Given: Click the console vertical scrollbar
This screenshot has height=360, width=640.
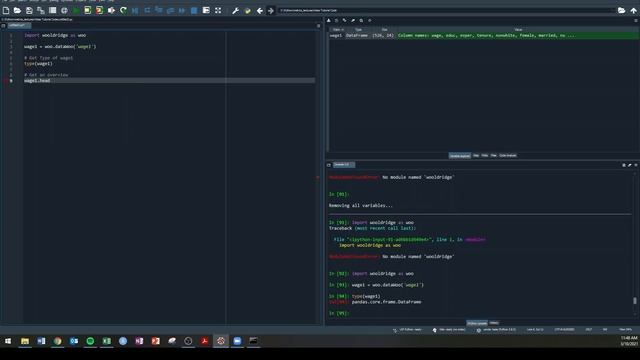Looking at the screenshot, I should click(x=635, y=300).
